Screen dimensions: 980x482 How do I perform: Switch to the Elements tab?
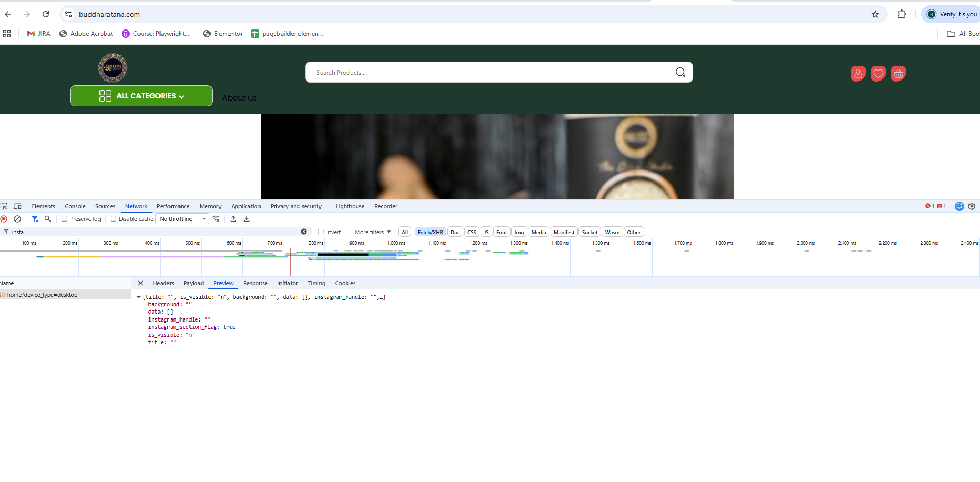pos(43,206)
